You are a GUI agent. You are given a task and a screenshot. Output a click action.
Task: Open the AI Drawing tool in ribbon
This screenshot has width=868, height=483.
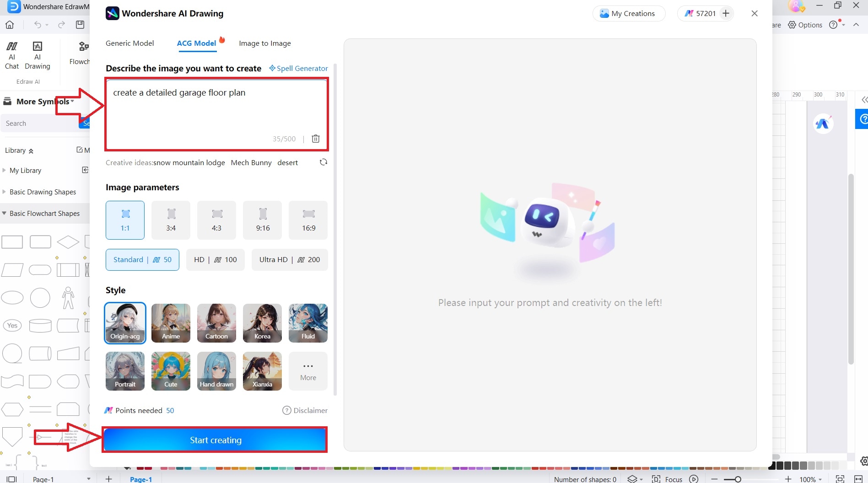tap(38, 55)
